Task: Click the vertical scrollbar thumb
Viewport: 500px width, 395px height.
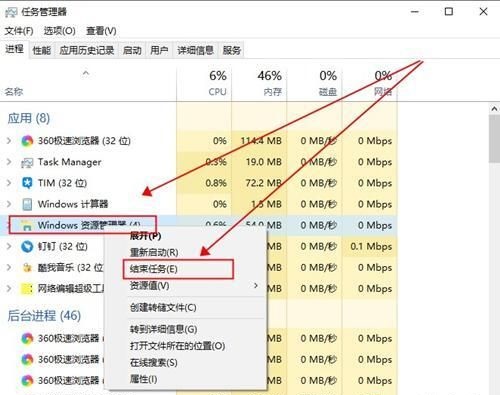Action: pos(494,139)
